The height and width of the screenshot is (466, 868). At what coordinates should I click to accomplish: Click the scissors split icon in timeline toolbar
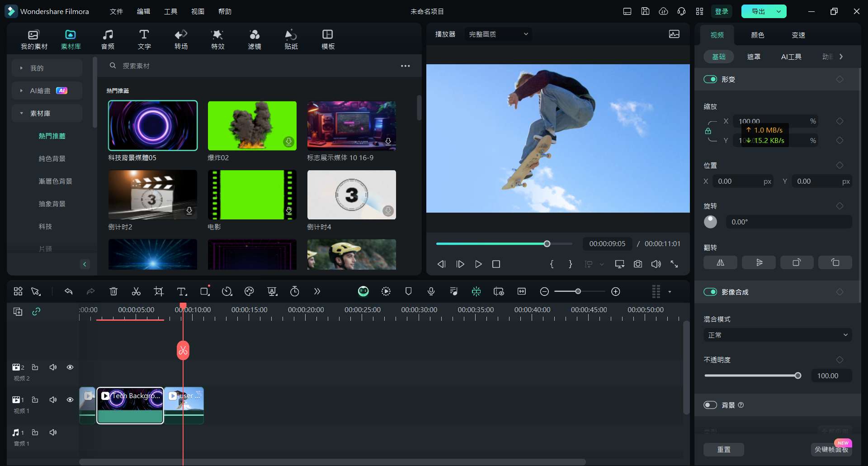(136, 292)
